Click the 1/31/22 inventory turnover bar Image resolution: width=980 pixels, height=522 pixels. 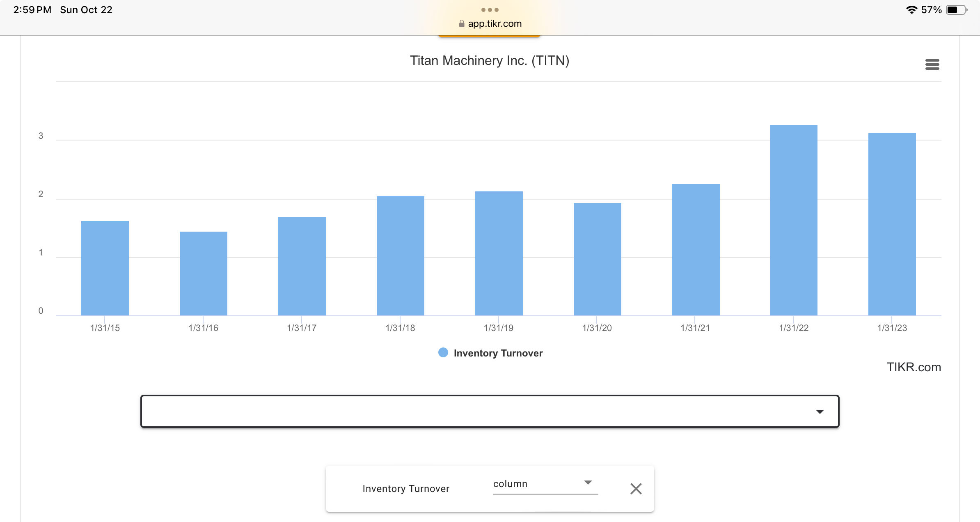pyautogui.click(x=793, y=220)
